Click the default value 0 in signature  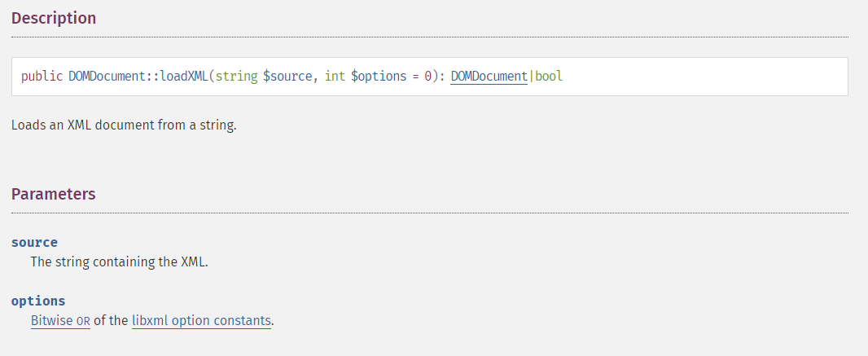click(428, 77)
